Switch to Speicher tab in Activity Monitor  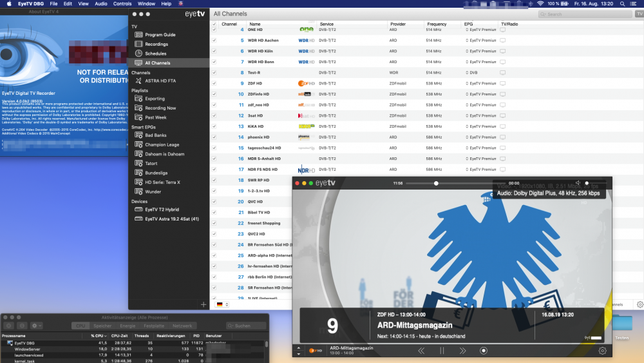pos(102,326)
